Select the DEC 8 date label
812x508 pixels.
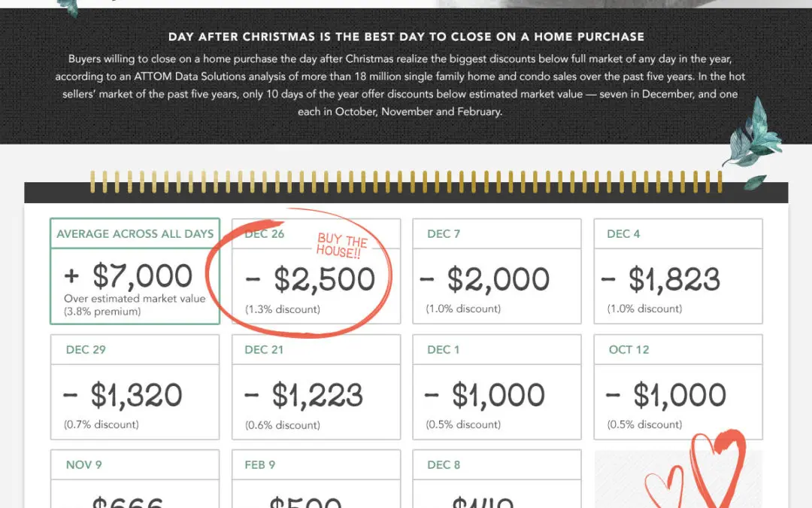click(444, 465)
